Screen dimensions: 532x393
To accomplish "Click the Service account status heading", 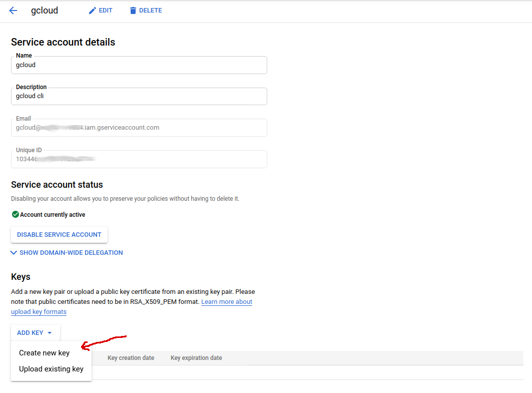I will click(57, 185).
